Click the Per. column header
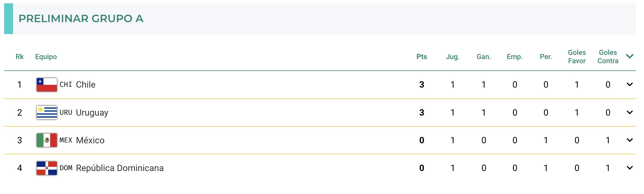 [546, 57]
